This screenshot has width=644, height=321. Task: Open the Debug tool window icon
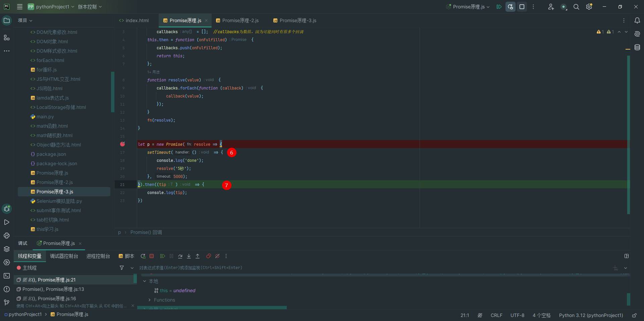[7, 209]
